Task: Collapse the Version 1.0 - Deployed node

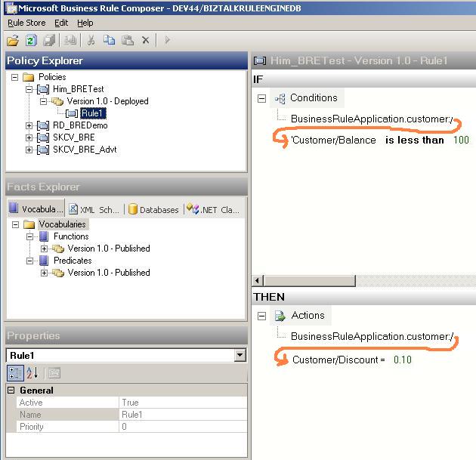Action: (x=44, y=101)
